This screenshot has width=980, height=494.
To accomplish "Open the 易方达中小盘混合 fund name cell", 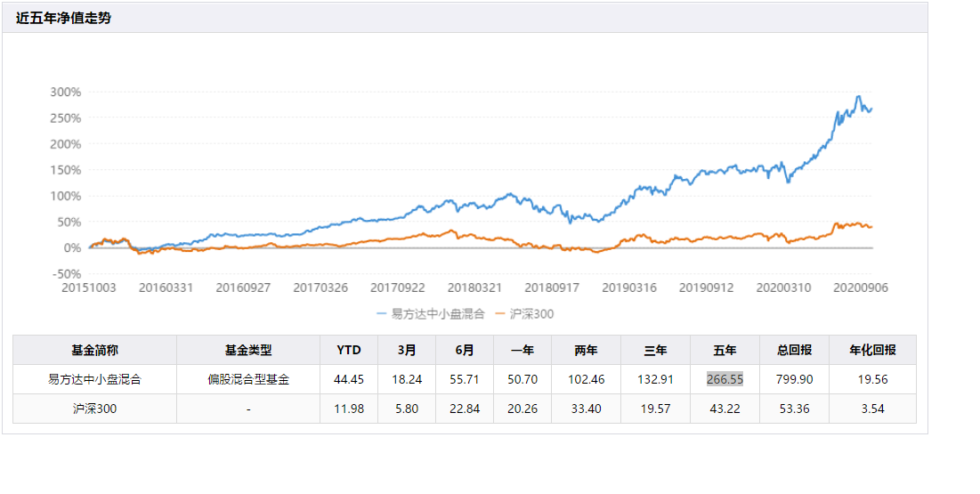I will click(94, 379).
